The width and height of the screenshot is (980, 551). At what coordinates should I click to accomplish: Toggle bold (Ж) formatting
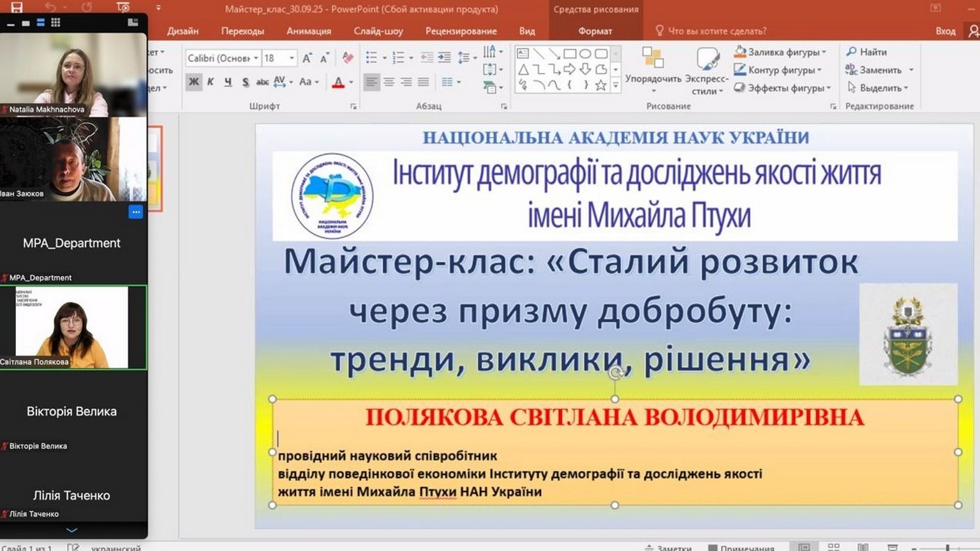[194, 82]
